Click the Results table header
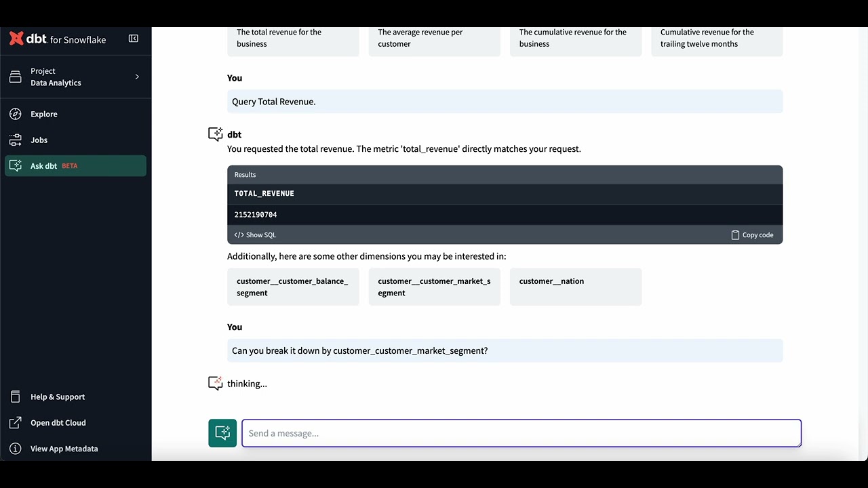 (x=505, y=175)
